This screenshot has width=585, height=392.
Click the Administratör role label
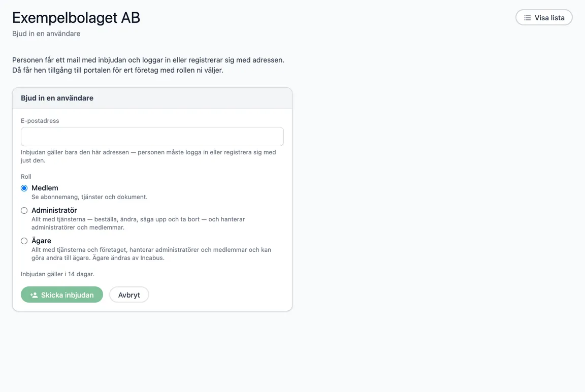point(54,210)
